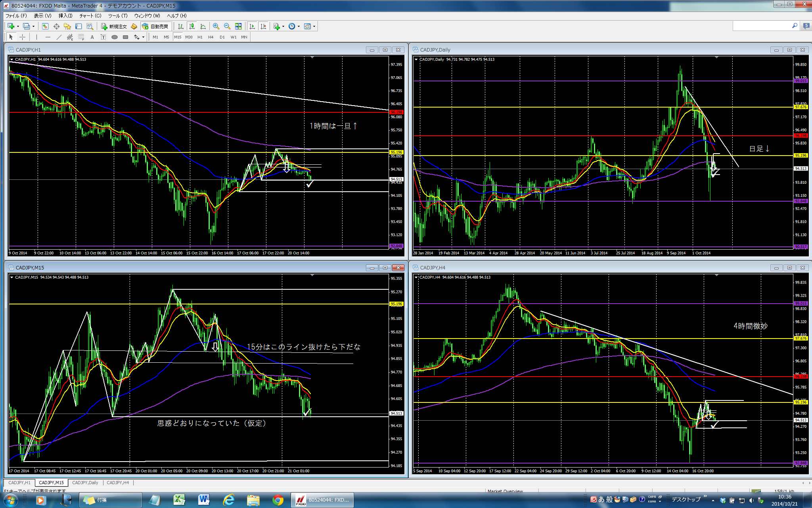Switch chart to line chart mode

(203, 26)
